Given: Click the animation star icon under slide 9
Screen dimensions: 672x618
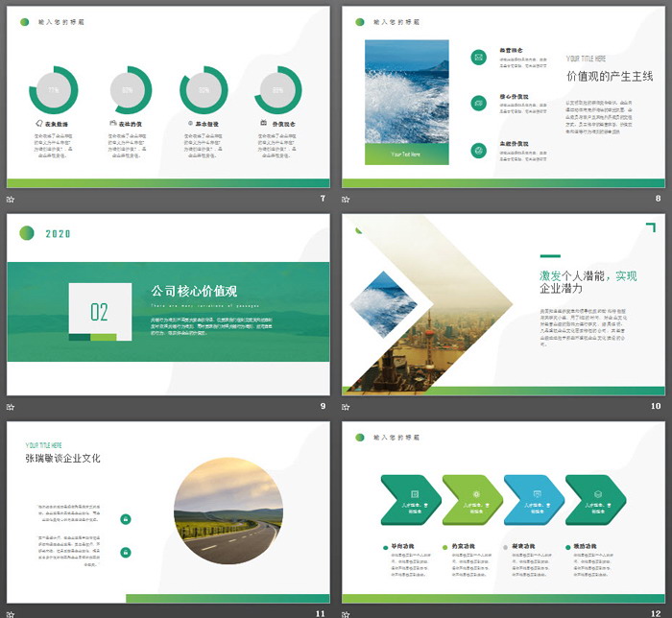Looking at the screenshot, I should pos(11,406).
